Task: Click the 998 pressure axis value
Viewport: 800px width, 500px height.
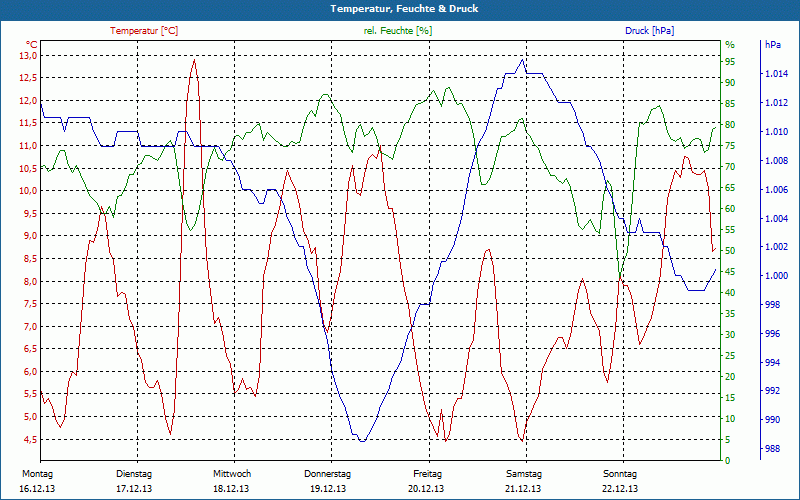Action: tap(772, 305)
